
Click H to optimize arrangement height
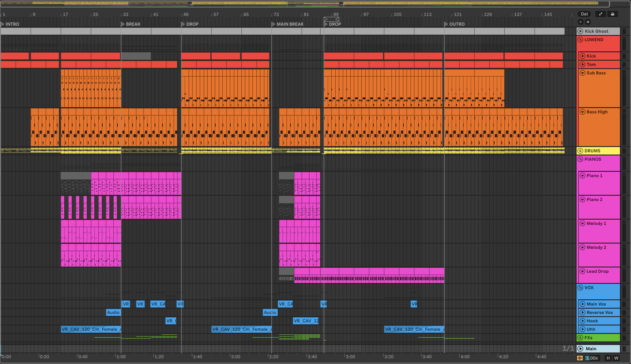coord(608,358)
